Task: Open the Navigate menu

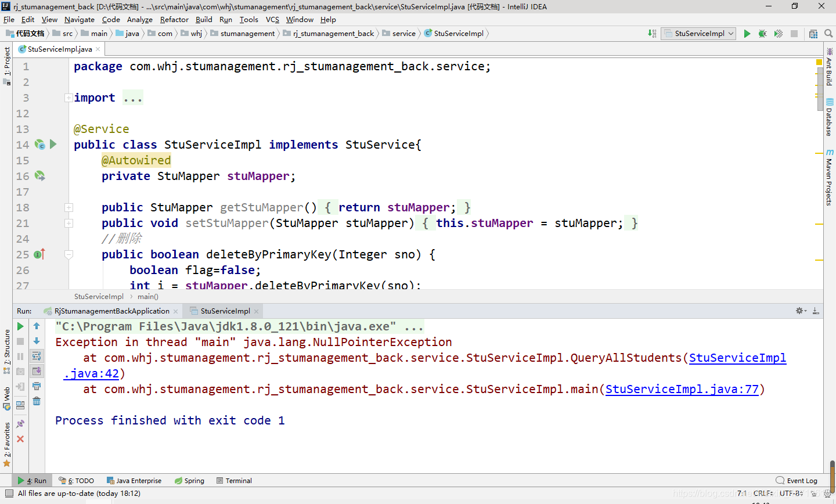Action: 80,19
